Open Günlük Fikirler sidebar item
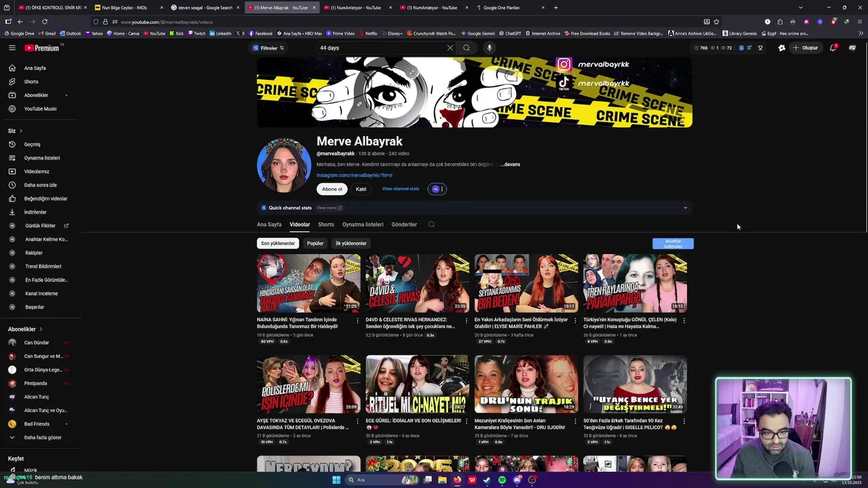This screenshot has height=488, width=868. pos(40,226)
